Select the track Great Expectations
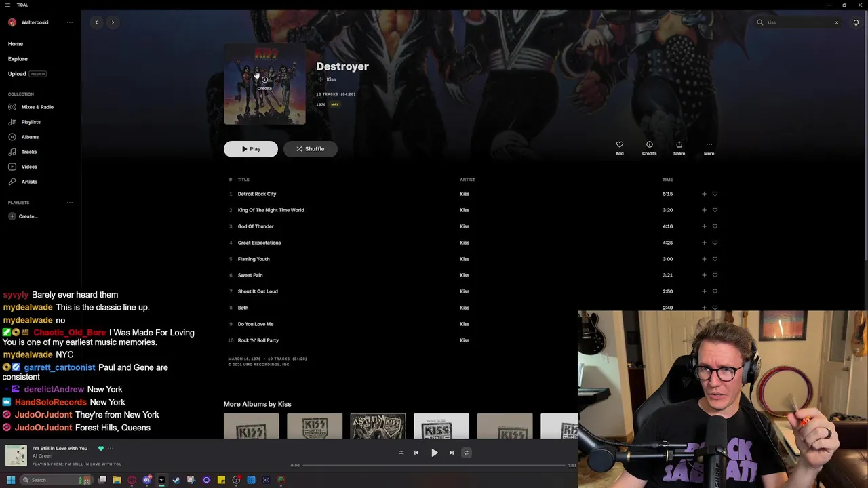Image resolution: width=868 pixels, height=488 pixels. (x=259, y=243)
